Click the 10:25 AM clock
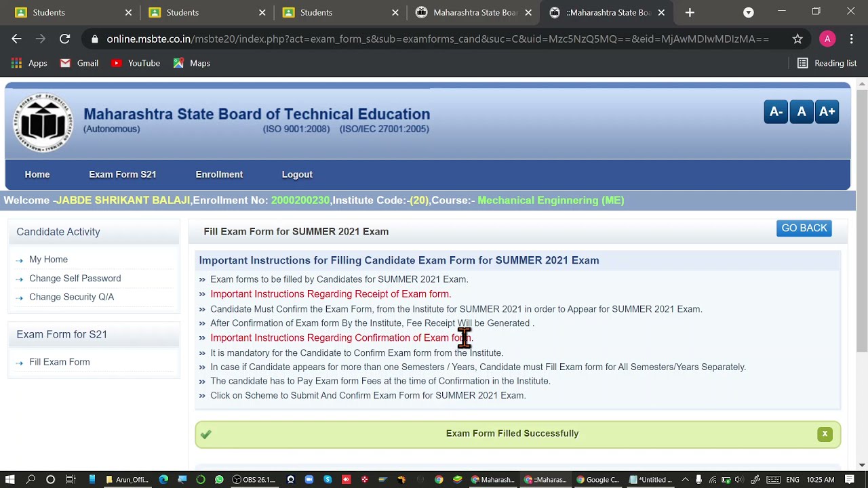This screenshot has width=868, height=488. (x=821, y=479)
